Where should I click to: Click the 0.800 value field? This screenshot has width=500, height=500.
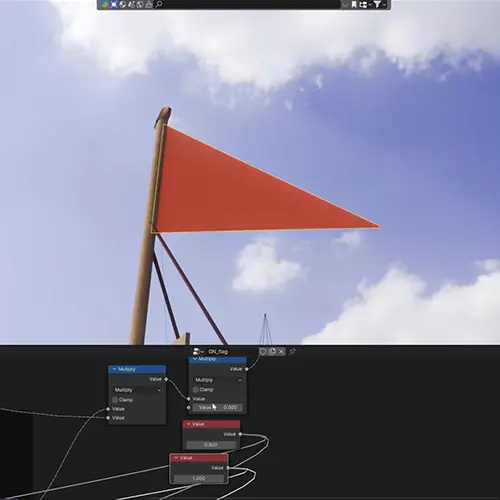211,445
